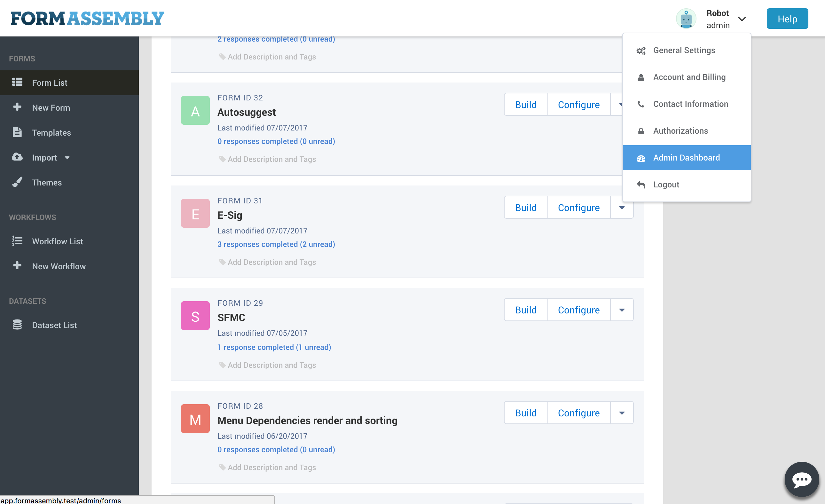
Task: Click the Templates document icon in sidebar
Action: [x=17, y=132]
